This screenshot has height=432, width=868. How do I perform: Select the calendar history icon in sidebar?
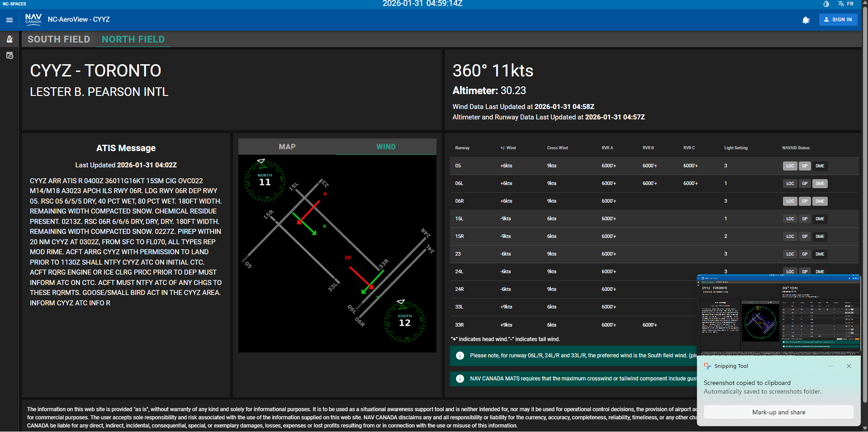point(9,55)
